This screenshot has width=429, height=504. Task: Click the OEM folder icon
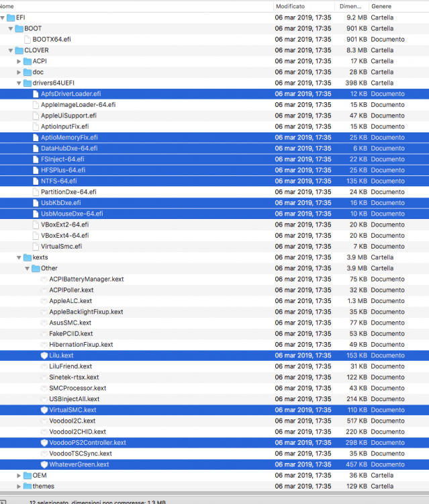point(28,475)
